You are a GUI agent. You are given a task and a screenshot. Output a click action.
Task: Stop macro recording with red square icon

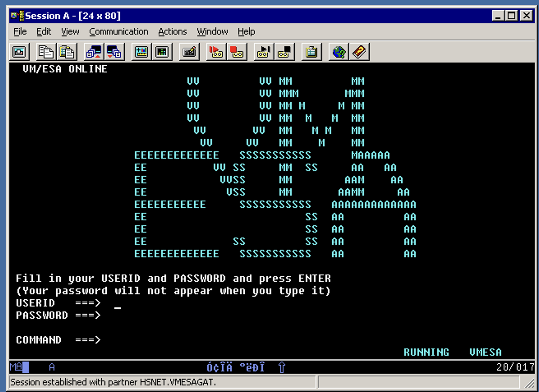pos(237,52)
